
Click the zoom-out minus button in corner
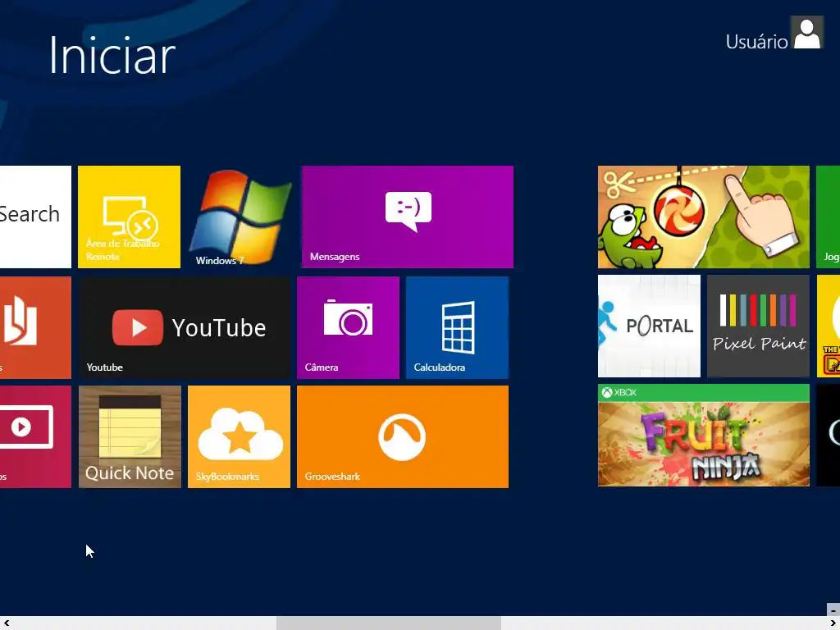[x=833, y=610]
